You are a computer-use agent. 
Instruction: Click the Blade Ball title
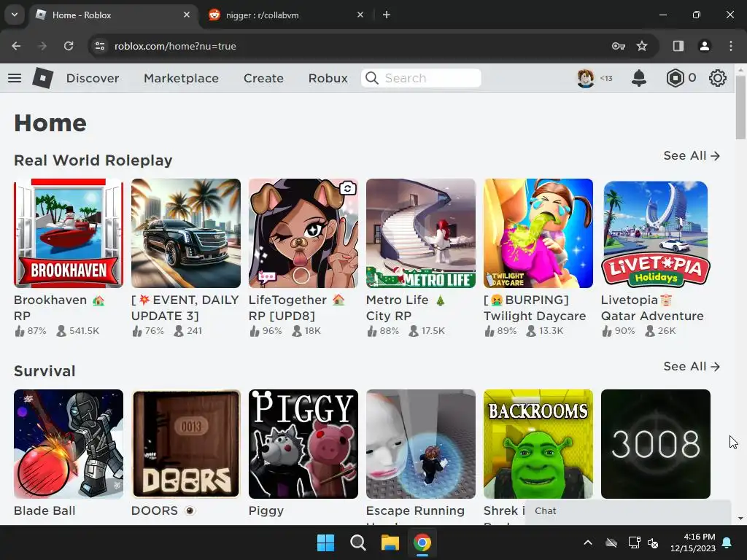[x=44, y=510]
